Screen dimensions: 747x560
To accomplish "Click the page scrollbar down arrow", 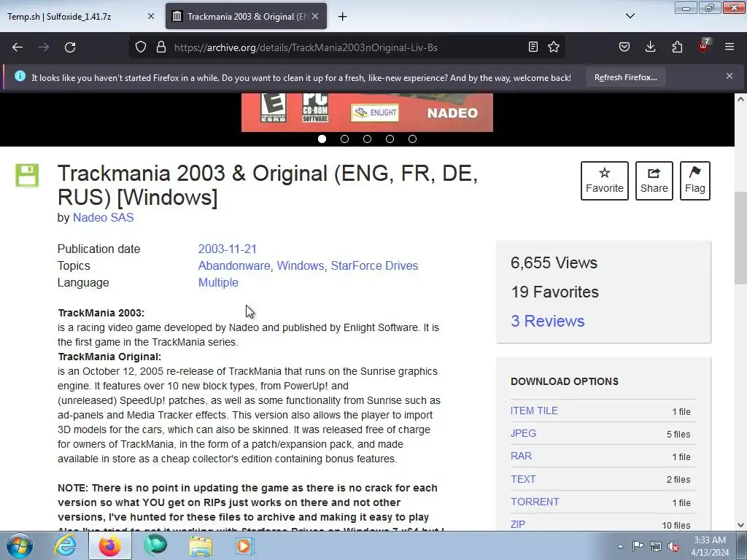I will point(740,525).
